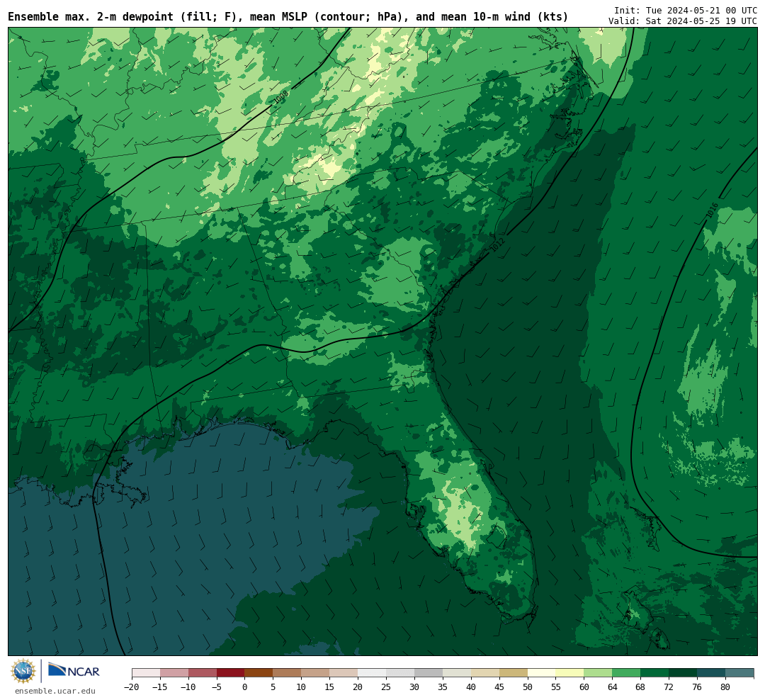This screenshot has width=765, height=700.
Task: Click the colorbar label 72
Action: pos(669,687)
